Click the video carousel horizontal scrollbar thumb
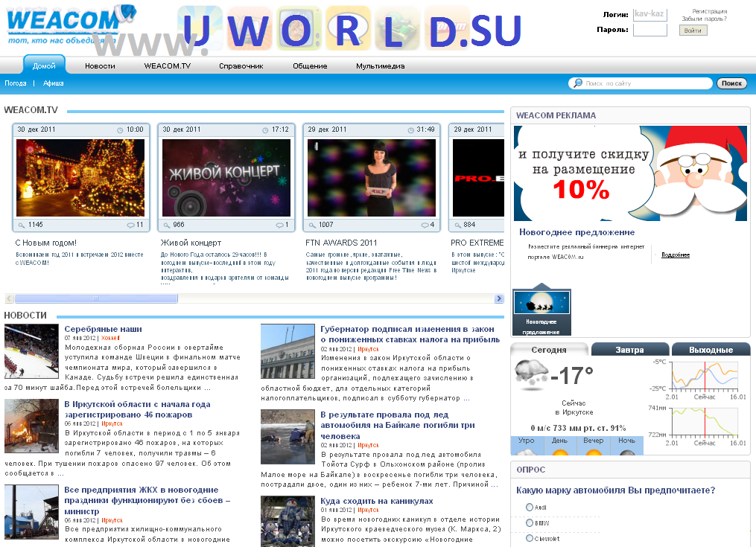 click(96, 298)
